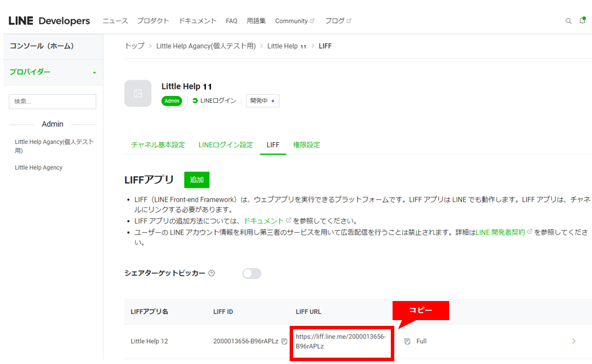Click the channel image placeholder icon
The image size is (592, 364).
click(x=138, y=94)
